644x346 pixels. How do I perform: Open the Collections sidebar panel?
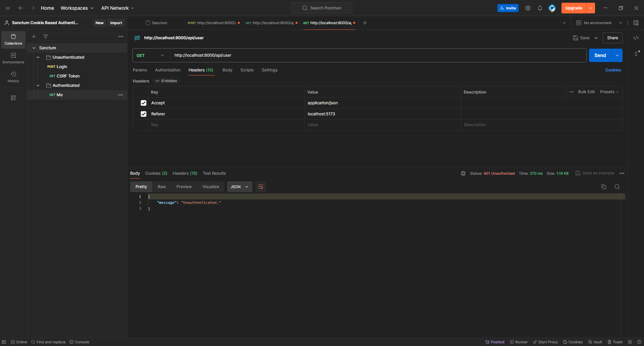[13, 40]
